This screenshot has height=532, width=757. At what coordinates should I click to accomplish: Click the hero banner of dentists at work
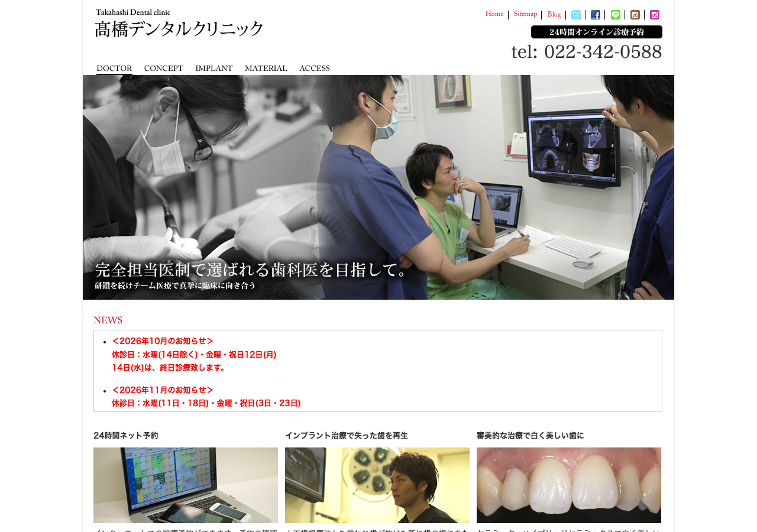pyautogui.click(x=378, y=187)
